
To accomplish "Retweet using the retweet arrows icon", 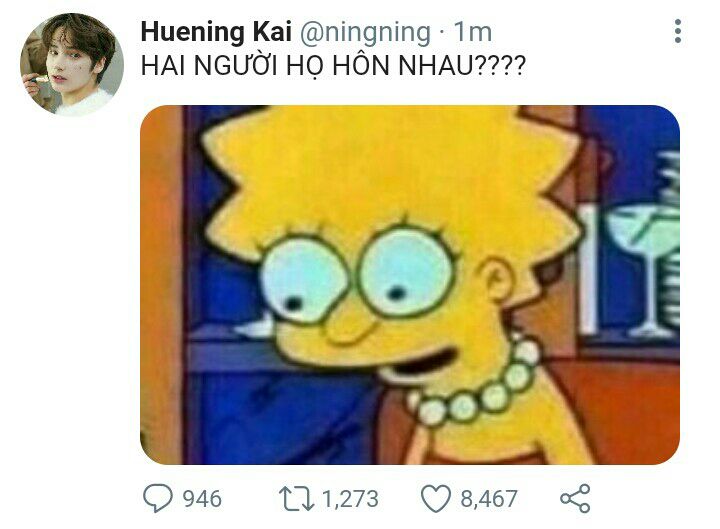I will click(297, 499).
